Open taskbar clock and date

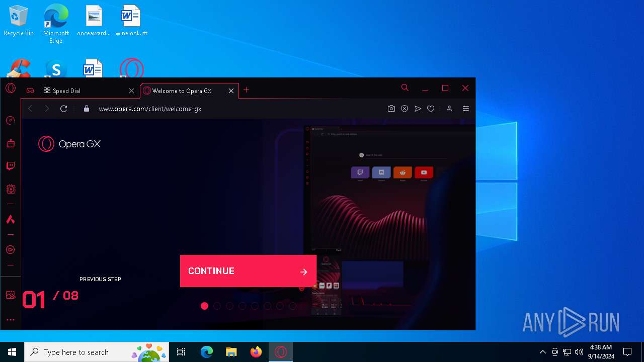click(601, 352)
